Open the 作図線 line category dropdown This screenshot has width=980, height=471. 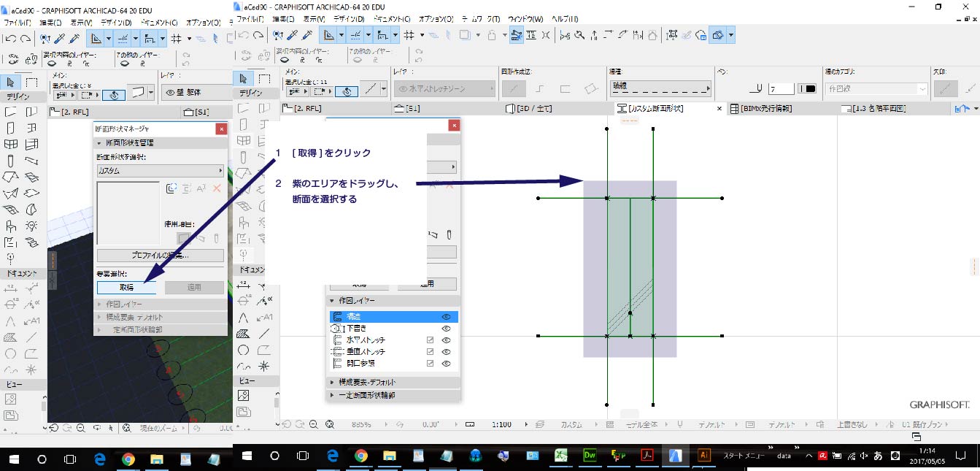coord(876,88)
